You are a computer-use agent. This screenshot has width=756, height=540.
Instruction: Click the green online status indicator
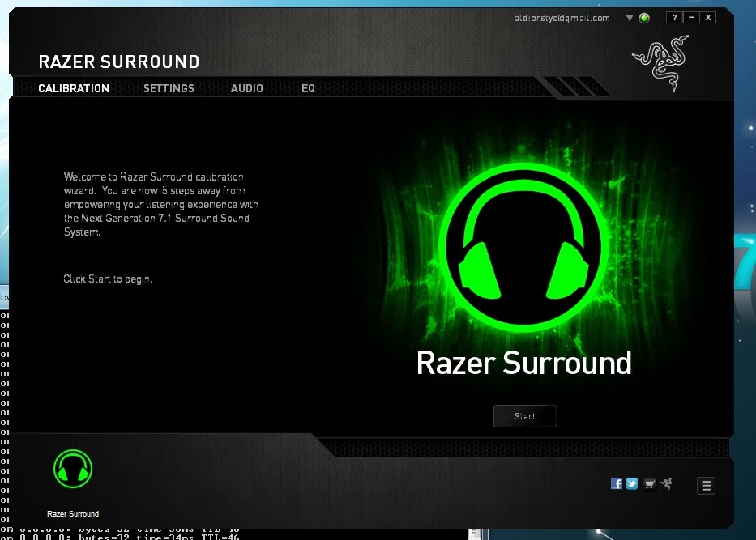(x=644, y=19)
